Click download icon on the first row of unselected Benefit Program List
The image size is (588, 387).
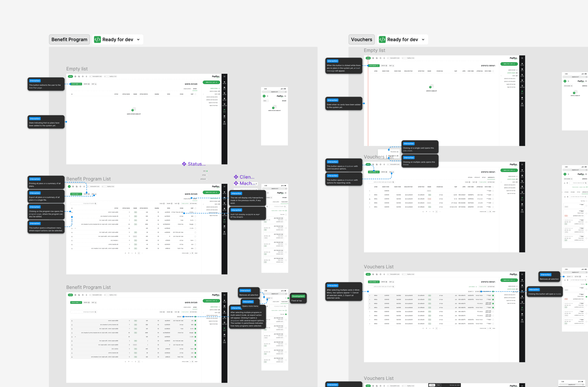pyautogui.click(x=72, y=212)
